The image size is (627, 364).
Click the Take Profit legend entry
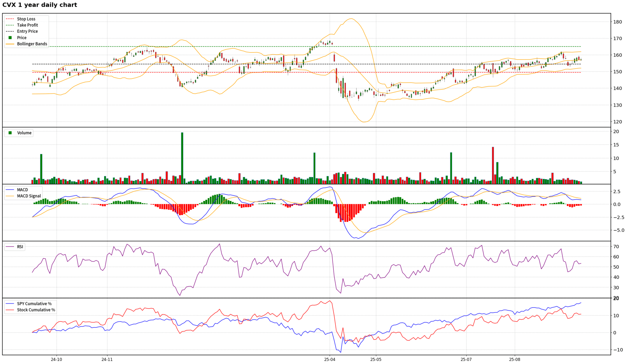[27, 25]
